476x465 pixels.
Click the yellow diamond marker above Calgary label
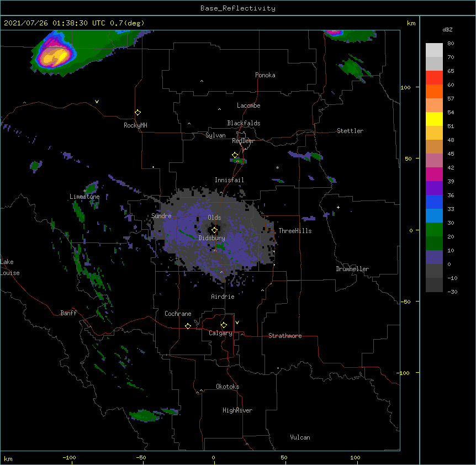224,325
